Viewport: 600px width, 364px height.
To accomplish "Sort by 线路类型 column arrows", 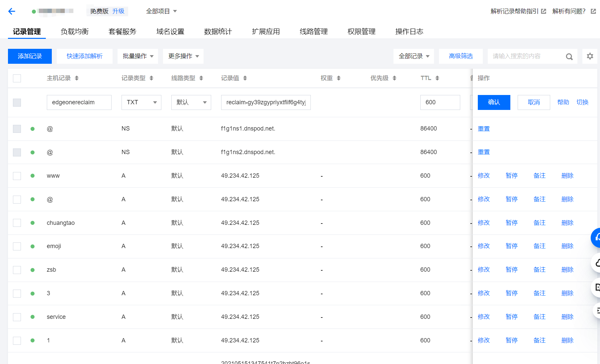I will click(x=201, y=78).
